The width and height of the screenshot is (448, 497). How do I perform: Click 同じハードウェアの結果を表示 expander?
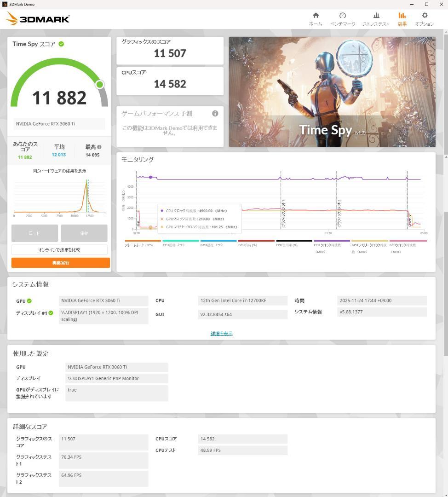(x=59, y=170)
